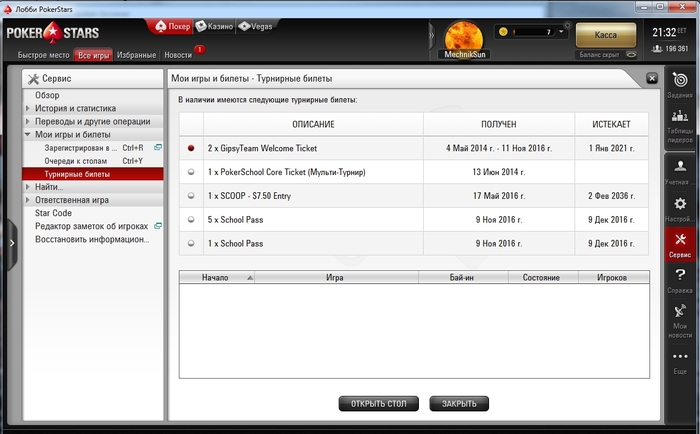Open the Все игры tab
The width and height of the screenshot is (700, 434).
pyautogui.click(x=93, y=55)
